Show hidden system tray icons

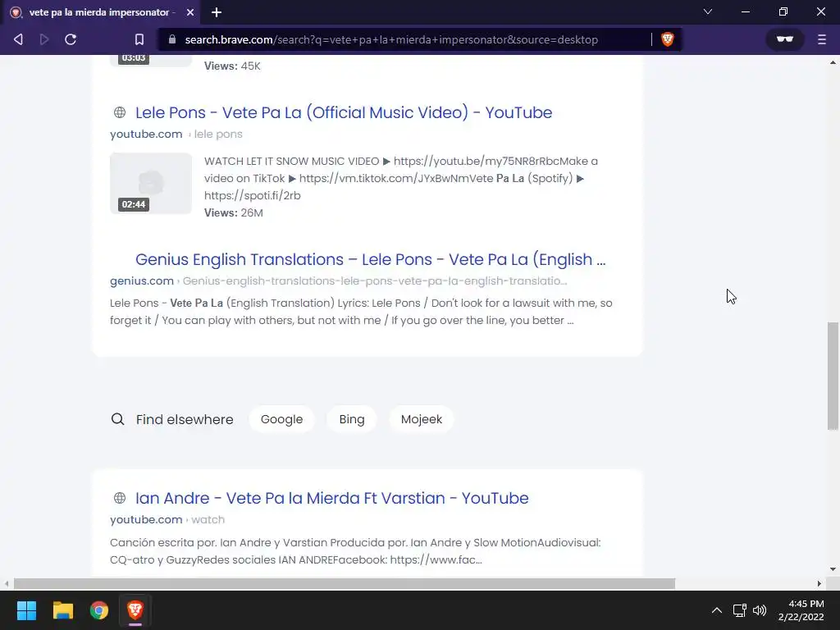(x=716, y=610)
